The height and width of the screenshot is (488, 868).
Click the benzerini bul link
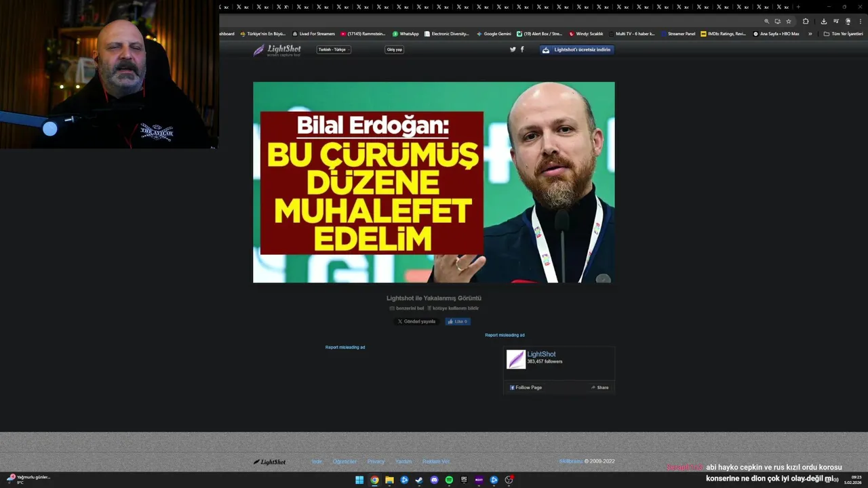point(407,308)
